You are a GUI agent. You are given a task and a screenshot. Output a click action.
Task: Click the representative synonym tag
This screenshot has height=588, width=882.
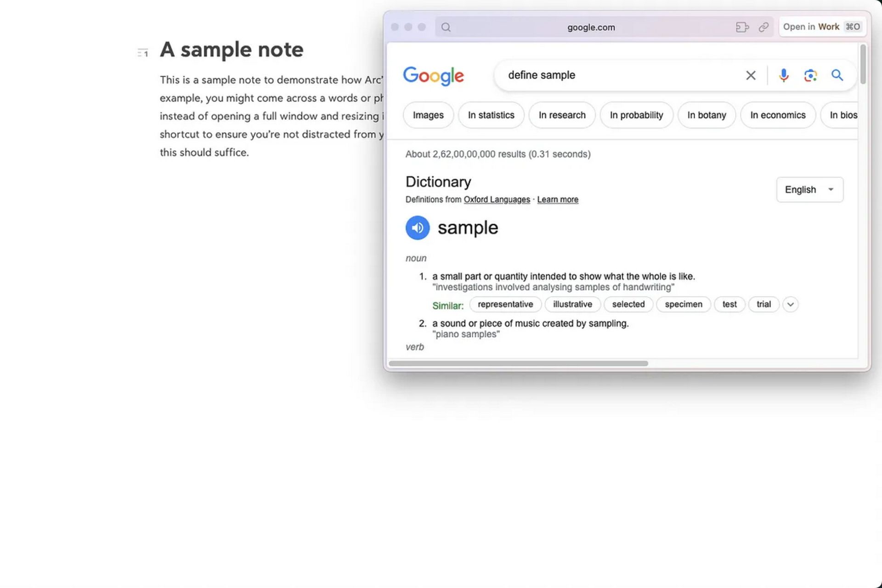coord(505,304)
